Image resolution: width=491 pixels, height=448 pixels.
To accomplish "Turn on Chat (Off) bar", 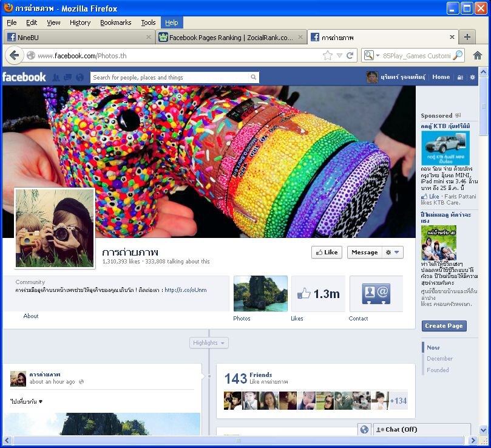I will [x=422, y=429].
